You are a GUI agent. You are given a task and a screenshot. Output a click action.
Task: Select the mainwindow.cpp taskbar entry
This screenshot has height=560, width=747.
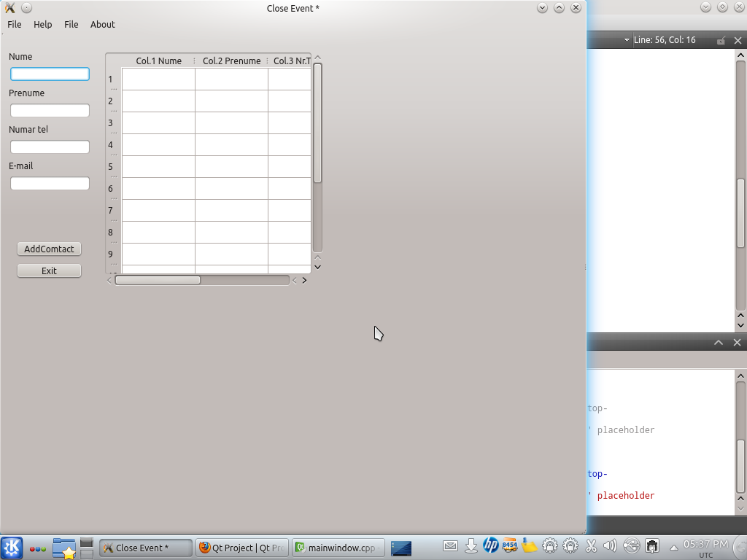(x=338, y=547)
